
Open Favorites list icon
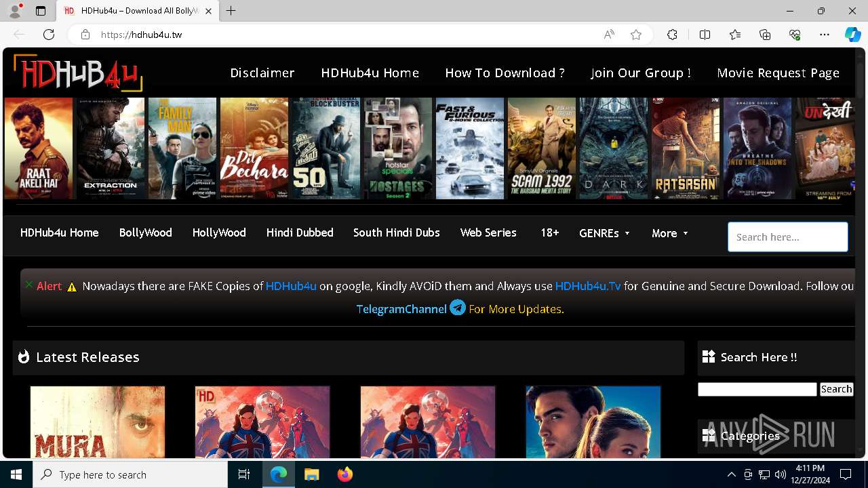tap(735, 35)
